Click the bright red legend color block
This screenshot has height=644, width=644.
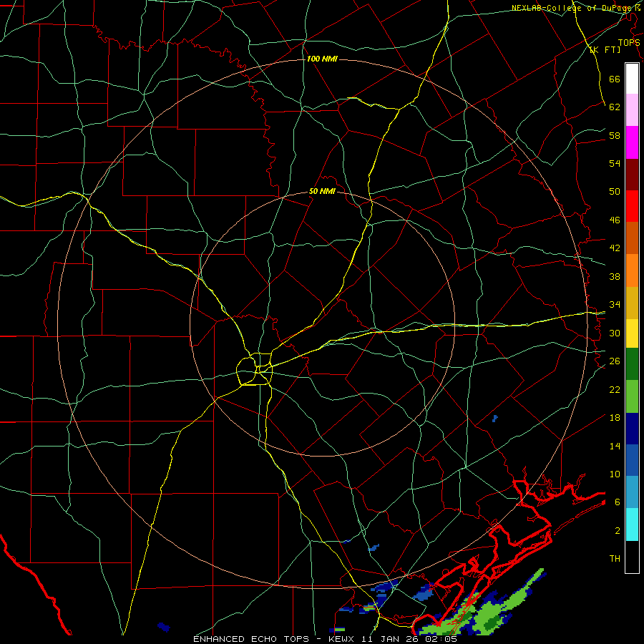point(632,206)
